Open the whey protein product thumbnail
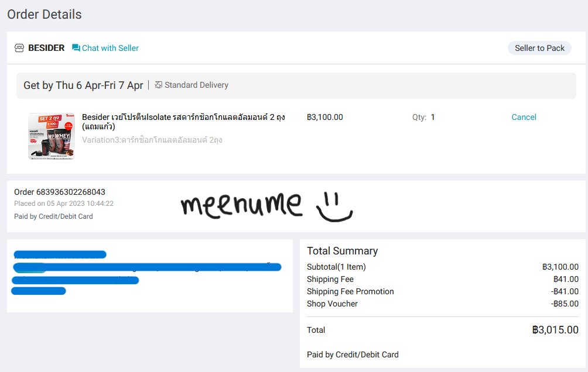The width and height of the screenshot is (588, 372). [52, 136]
